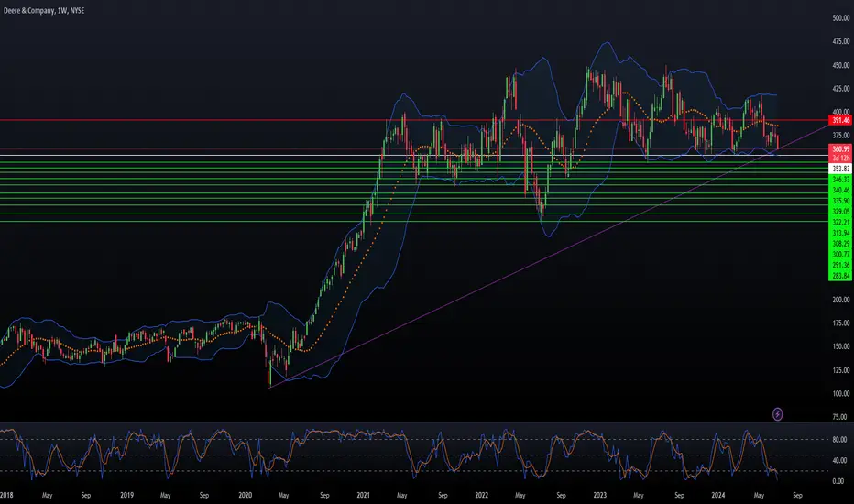854x504 pixels.
Task: Click the 40.00 oscillator scale value
Action: tap(839, 460)
